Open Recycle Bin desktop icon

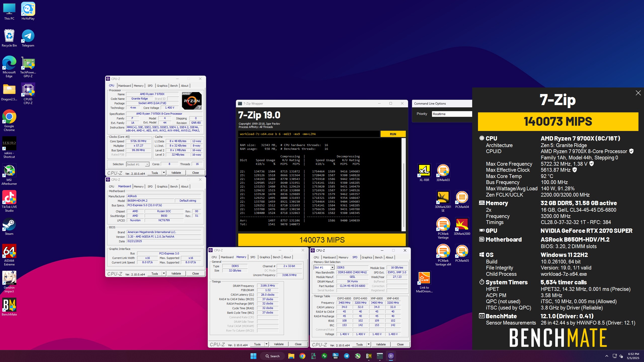[9, 38]
